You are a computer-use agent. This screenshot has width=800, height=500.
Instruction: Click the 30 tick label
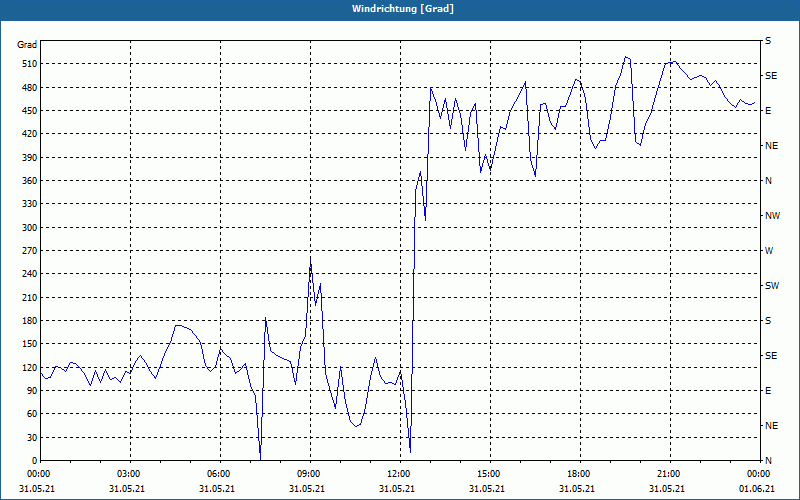tap(32, 437)
